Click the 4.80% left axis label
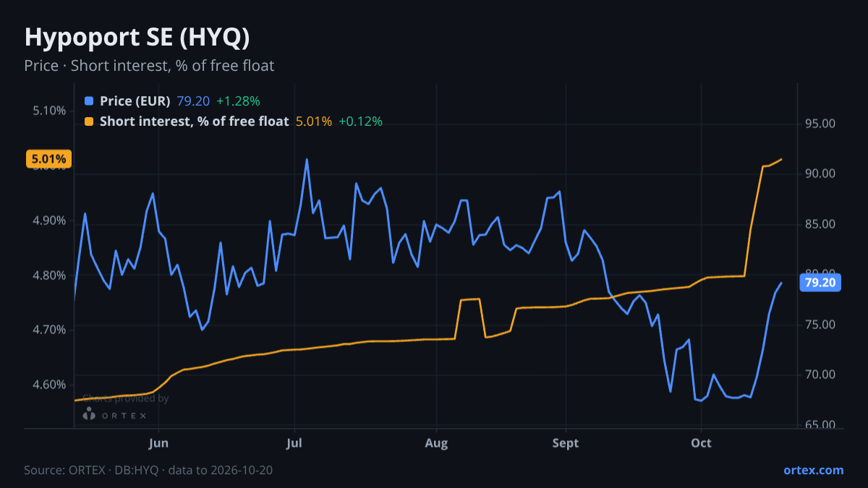The image size is (868, 488). coord(49,275)
